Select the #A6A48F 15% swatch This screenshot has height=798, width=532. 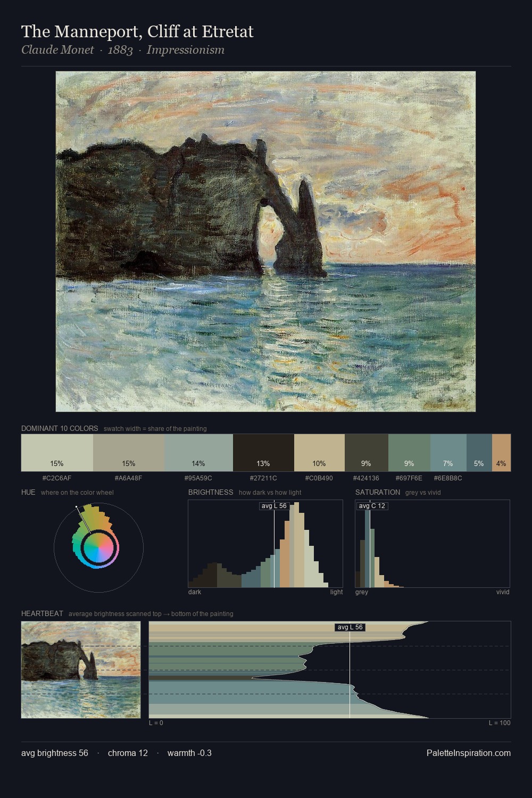tap(129, 453)
